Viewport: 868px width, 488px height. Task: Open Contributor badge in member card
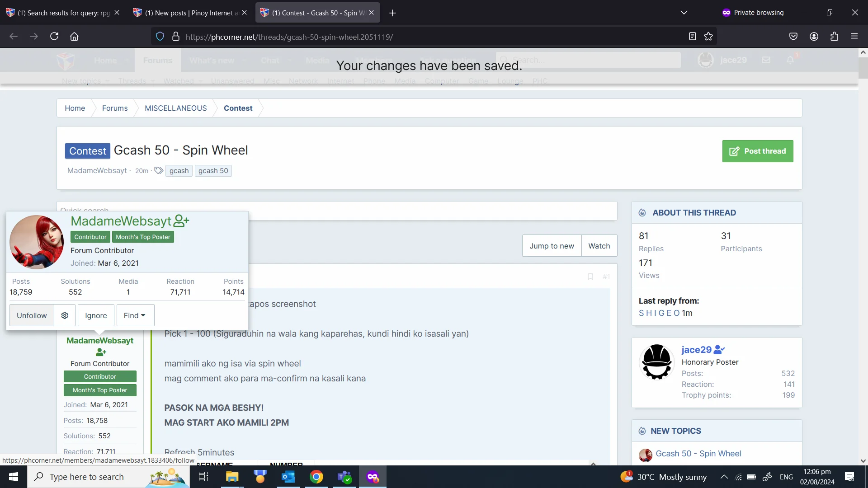pyautogui.click(x=90, y=237)
